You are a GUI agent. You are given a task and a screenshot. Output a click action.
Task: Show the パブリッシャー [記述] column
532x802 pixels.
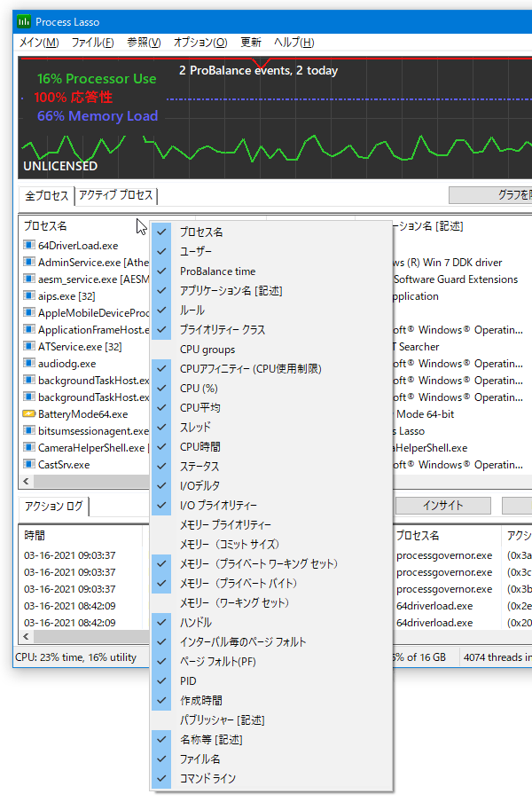tap(222, 720)
